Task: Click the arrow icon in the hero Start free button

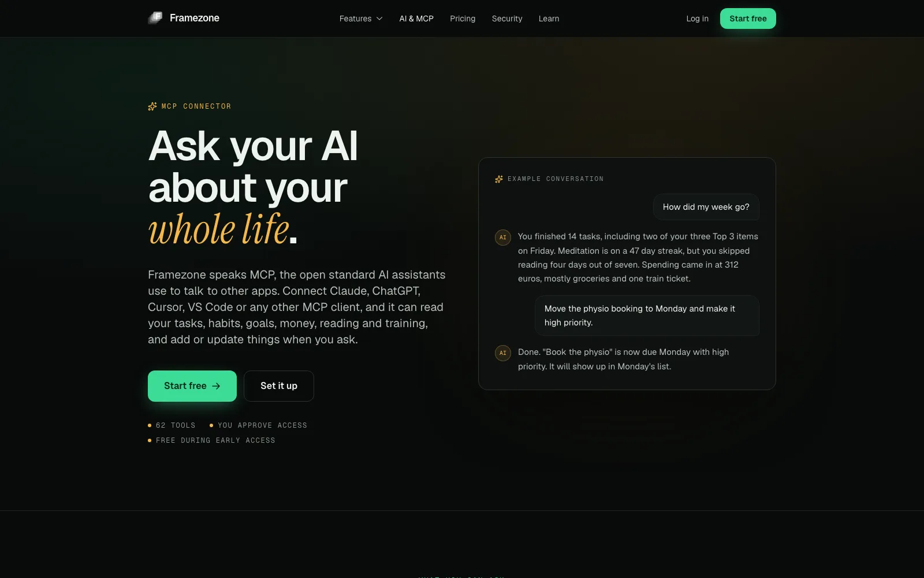Action: click(216, 386)
